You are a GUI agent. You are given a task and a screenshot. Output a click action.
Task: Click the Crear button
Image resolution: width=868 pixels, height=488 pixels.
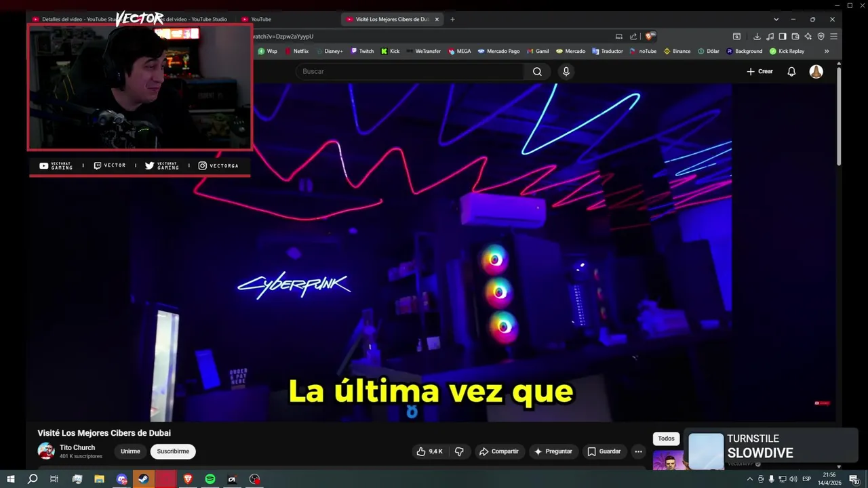tap(759, 71)
